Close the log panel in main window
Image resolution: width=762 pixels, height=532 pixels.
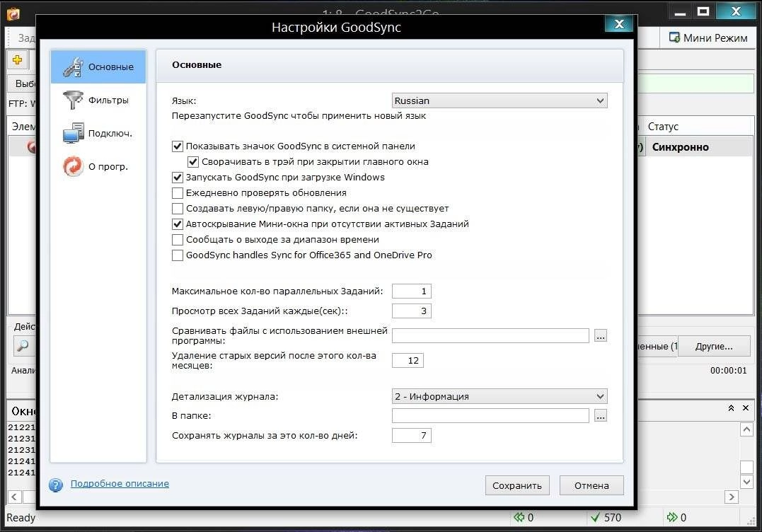tap(746, 408)
